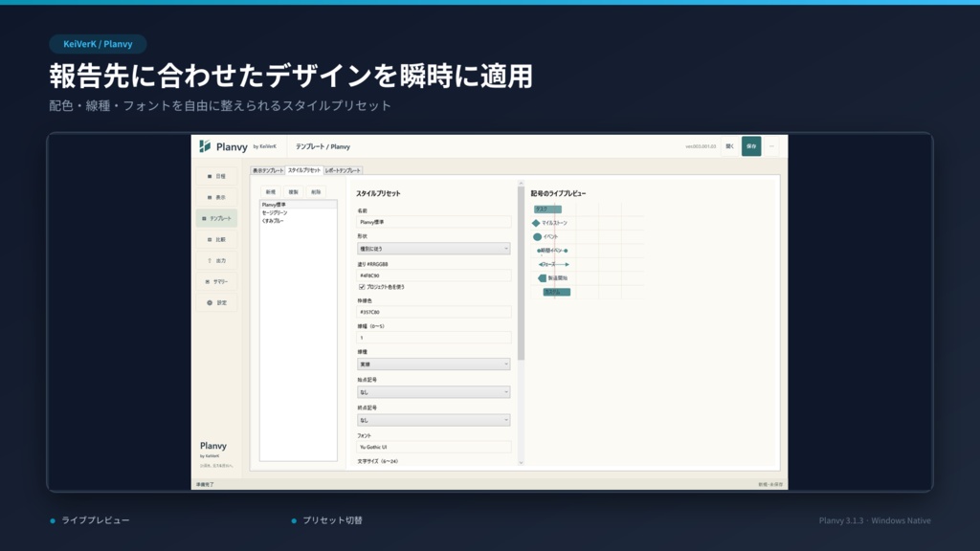Select テンプレート in the sidebar
This screenshot has width=980, height=551.
[x=216, y=219]
